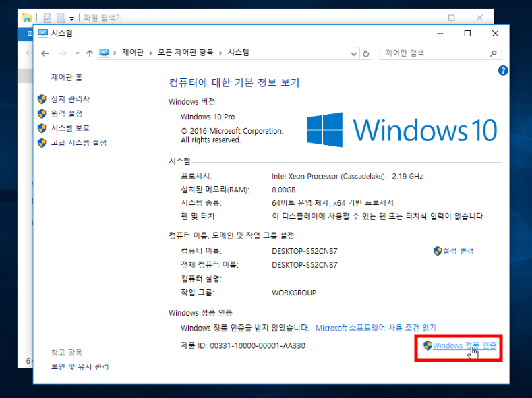Click shield icon beside 원격 설정
Screen dimensions: 532x398
coord(42,113)
